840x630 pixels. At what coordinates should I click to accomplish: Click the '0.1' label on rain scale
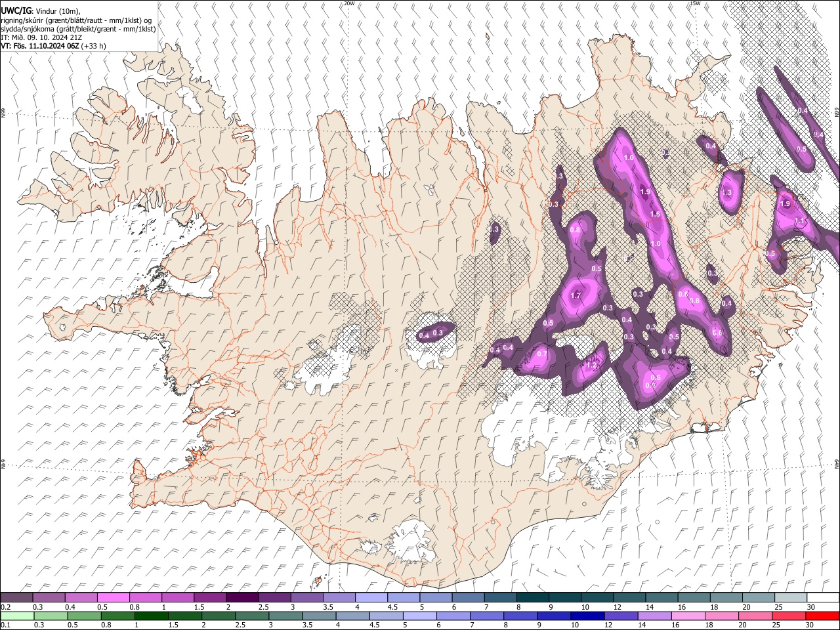coord(5,626)
